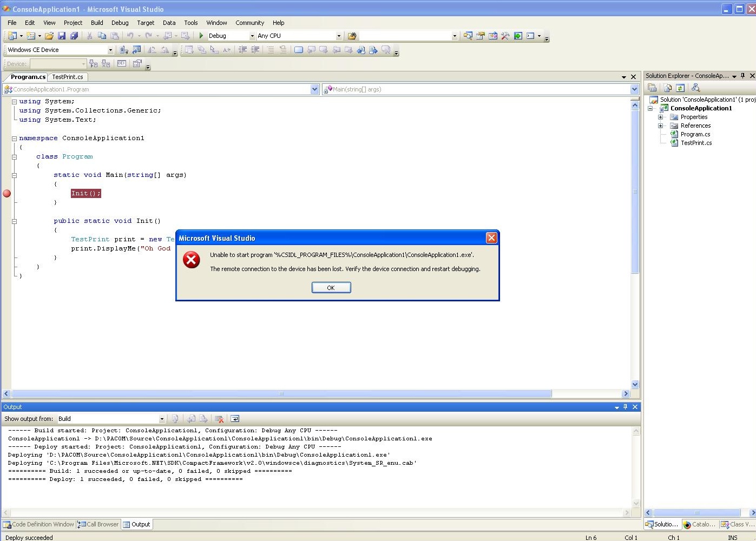Click the Cut scissors icon
756x541 pixels.
[89, 36]
